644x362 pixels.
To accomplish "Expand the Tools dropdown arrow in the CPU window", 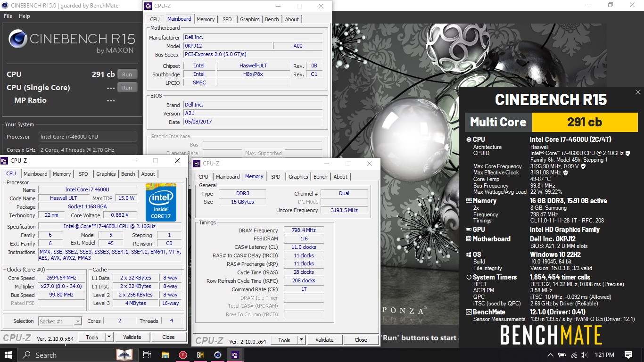I will pyautogui.click(x=109, y=337).
